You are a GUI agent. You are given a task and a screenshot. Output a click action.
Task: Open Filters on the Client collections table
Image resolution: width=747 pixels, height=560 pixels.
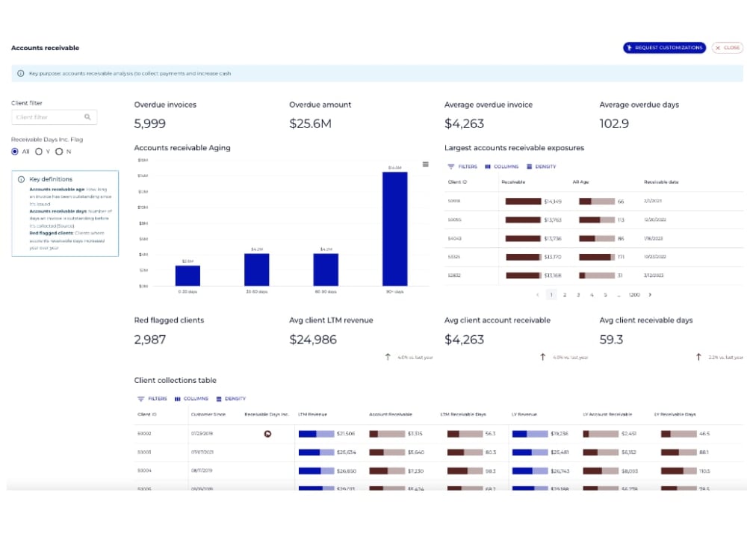pyautogui.click(x=140, y=398)
